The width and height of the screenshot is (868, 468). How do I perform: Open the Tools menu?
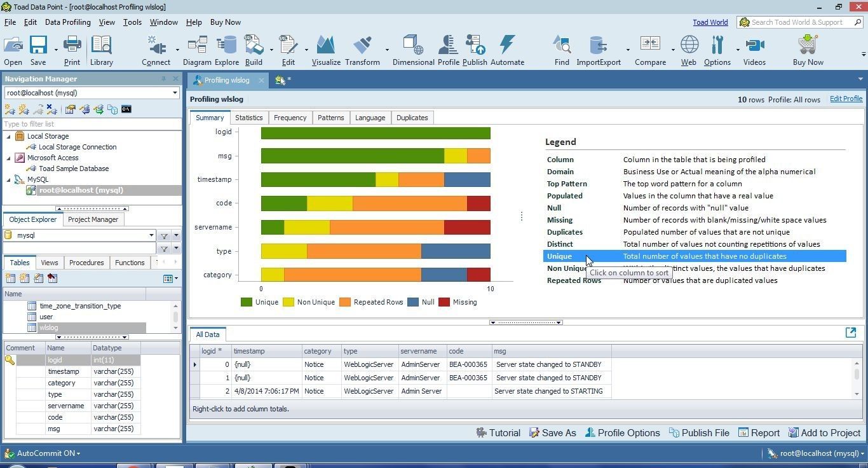[x=132, y=22]
